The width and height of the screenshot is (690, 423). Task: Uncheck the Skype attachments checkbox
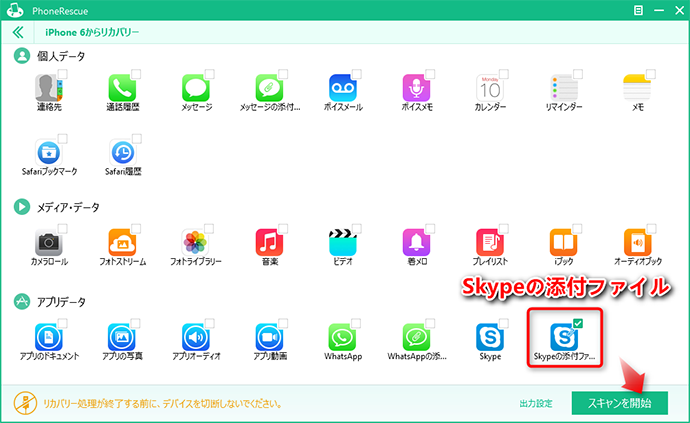coord(578,324)
